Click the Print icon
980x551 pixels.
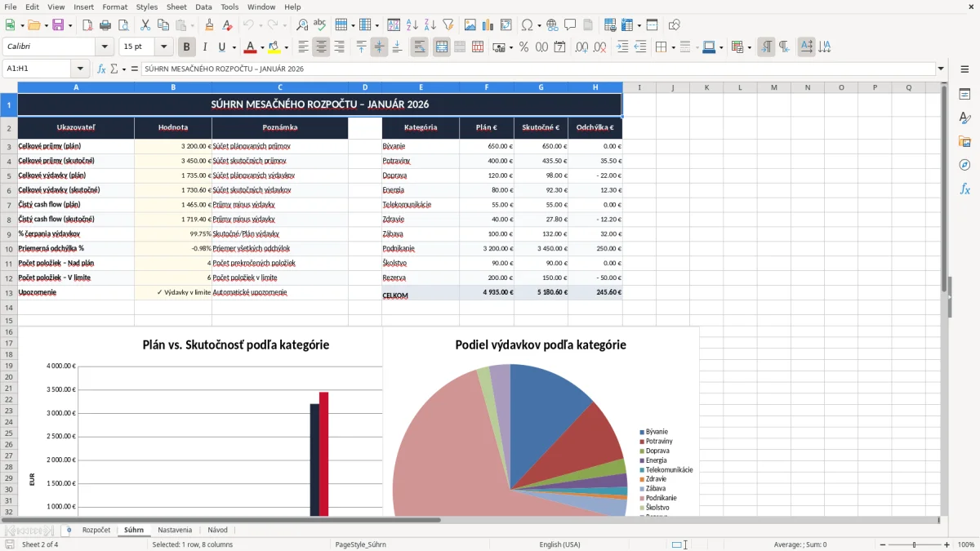coord(105,25)
